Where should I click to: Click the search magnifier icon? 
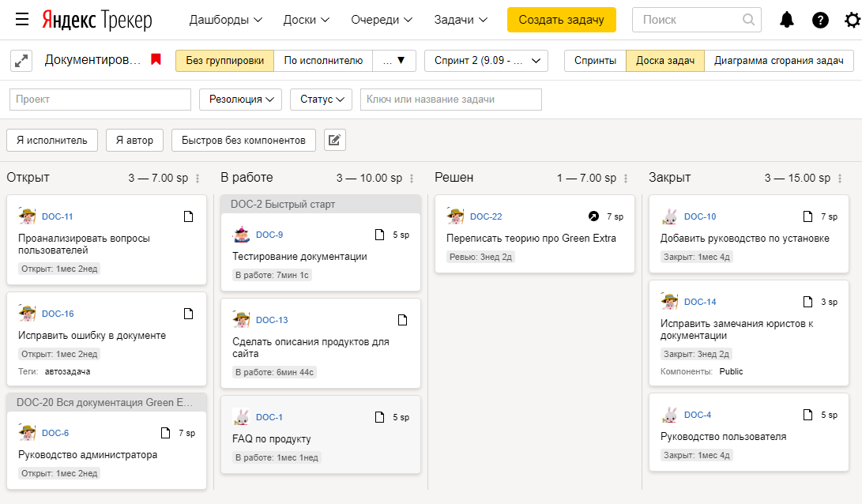(748, 20)
